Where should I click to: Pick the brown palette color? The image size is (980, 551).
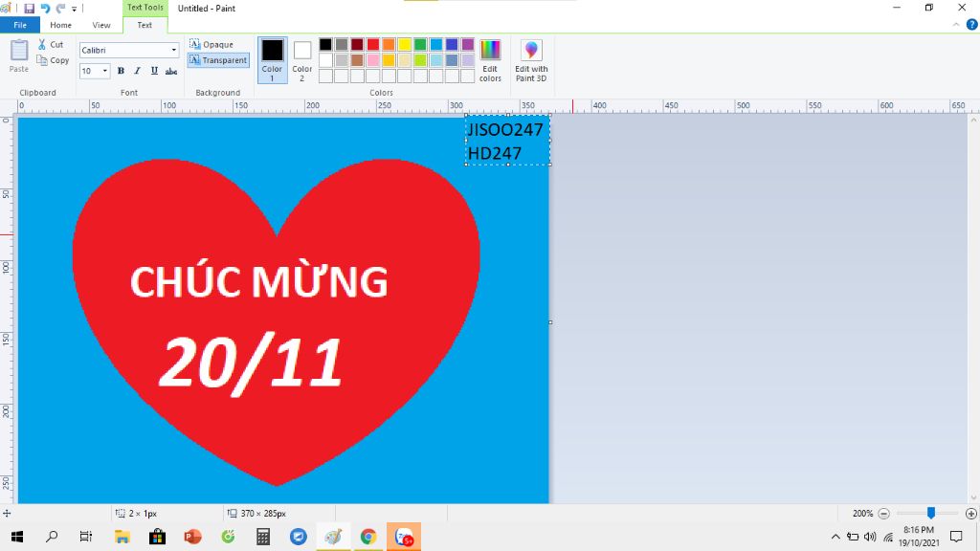[357, 60]
